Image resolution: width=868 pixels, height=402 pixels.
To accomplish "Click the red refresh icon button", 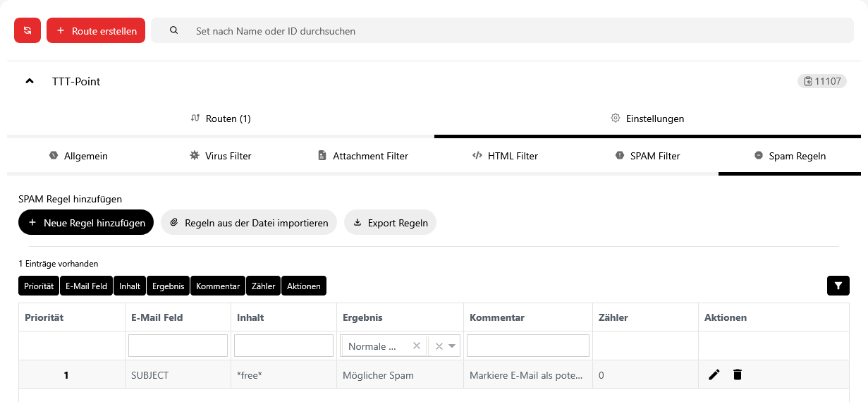I will pyautogui.click(x=27, y=30).
